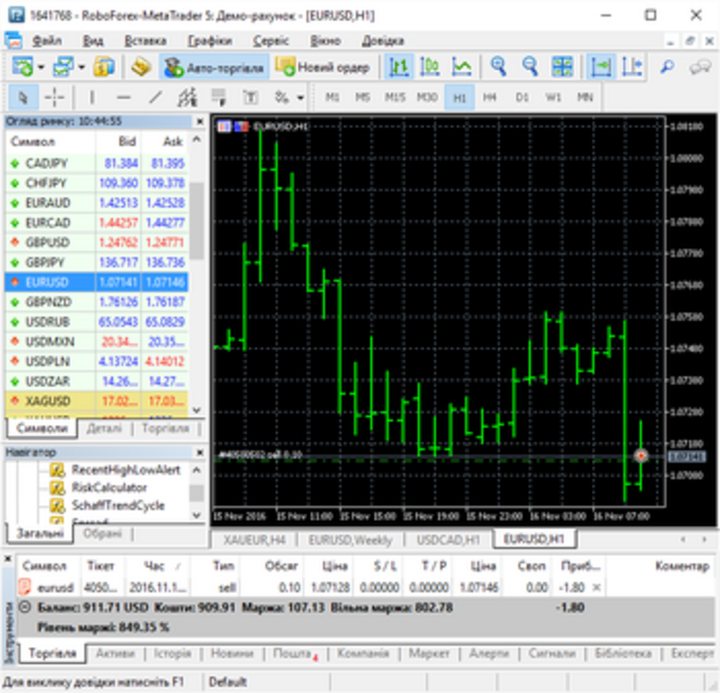Zoom out on the chart
Image resolution: width=720 pixels, height=693 pixels.
point(530,67)
